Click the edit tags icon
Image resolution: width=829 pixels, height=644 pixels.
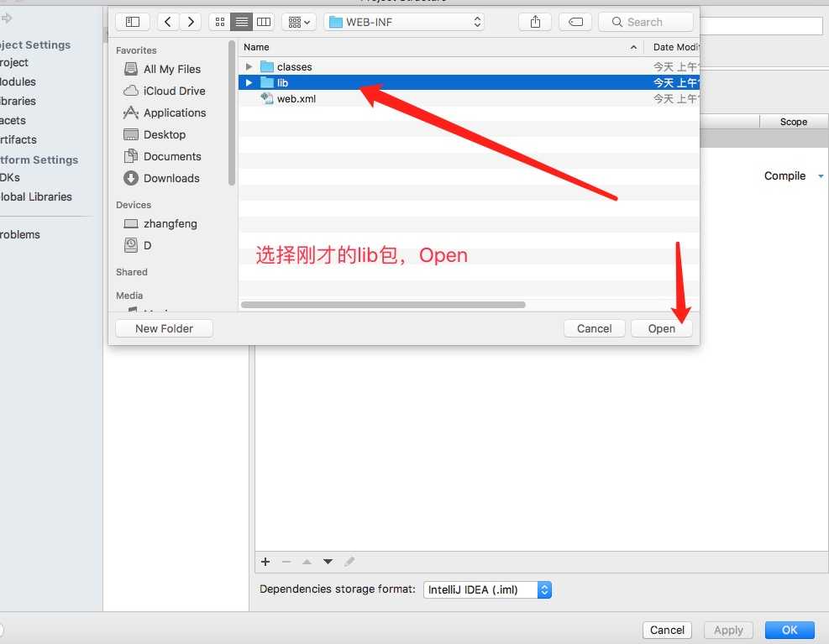tap(575, 22)
